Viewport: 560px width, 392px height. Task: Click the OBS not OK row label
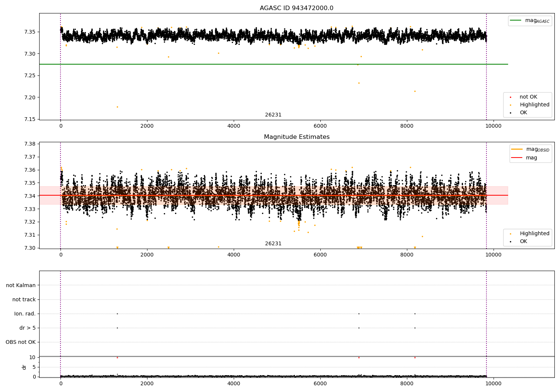point(21,342)
